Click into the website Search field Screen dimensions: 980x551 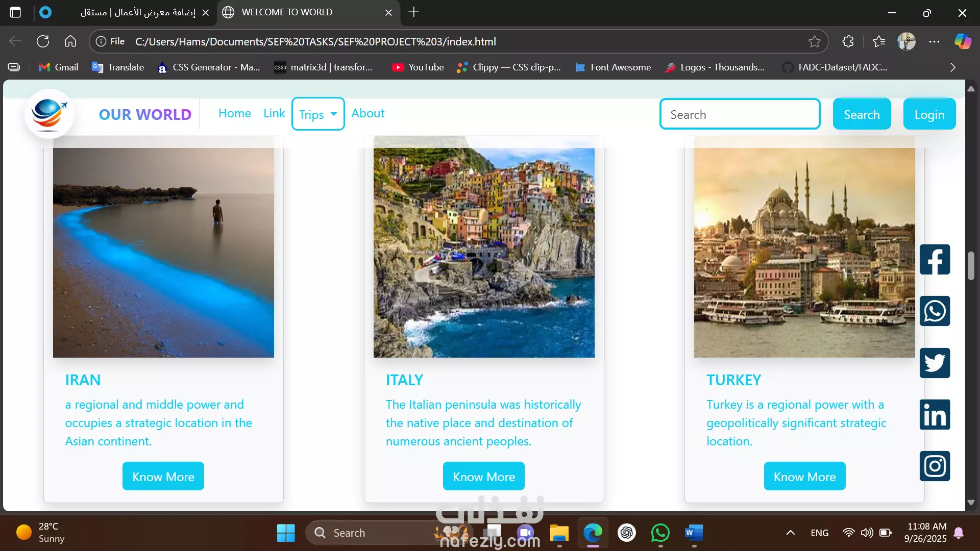[740, 114]
